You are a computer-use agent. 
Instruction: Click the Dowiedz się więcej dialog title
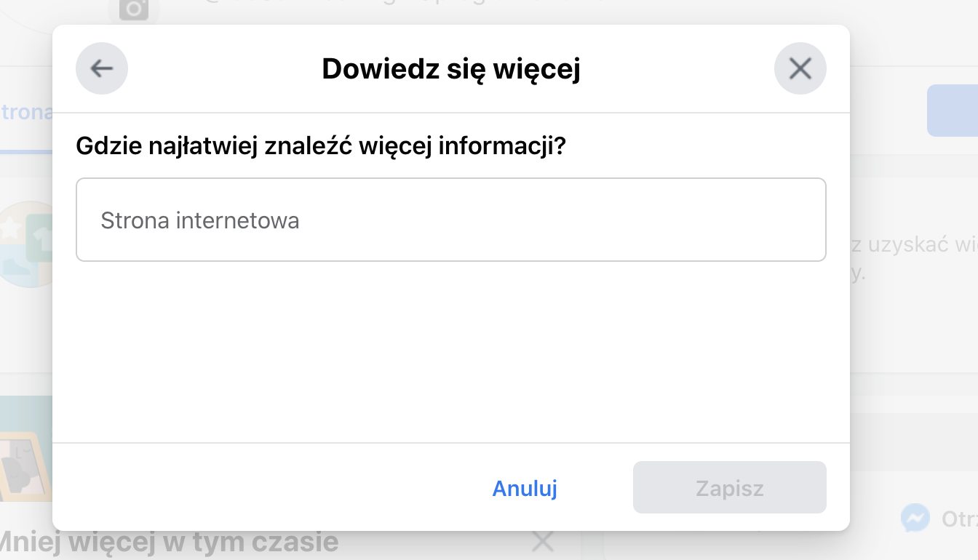[x=451, y=69]
